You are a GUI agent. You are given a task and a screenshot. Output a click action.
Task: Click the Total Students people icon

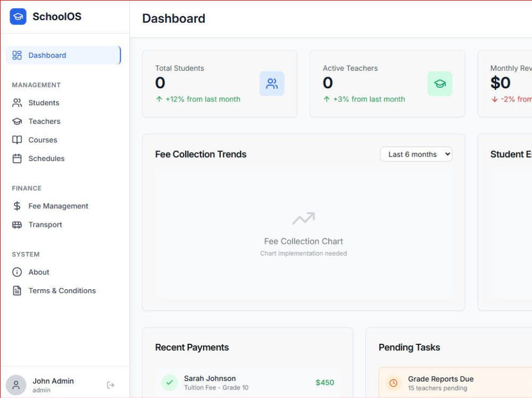point(272,83)
